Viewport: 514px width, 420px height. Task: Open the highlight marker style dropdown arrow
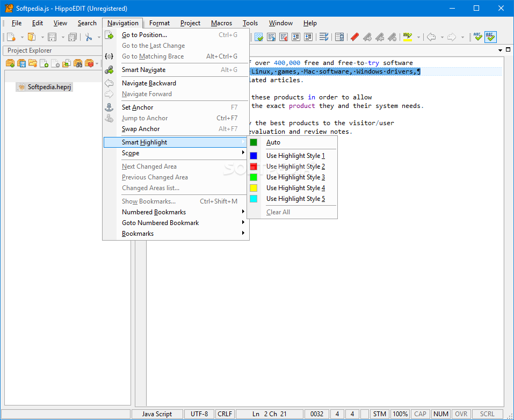418,38
